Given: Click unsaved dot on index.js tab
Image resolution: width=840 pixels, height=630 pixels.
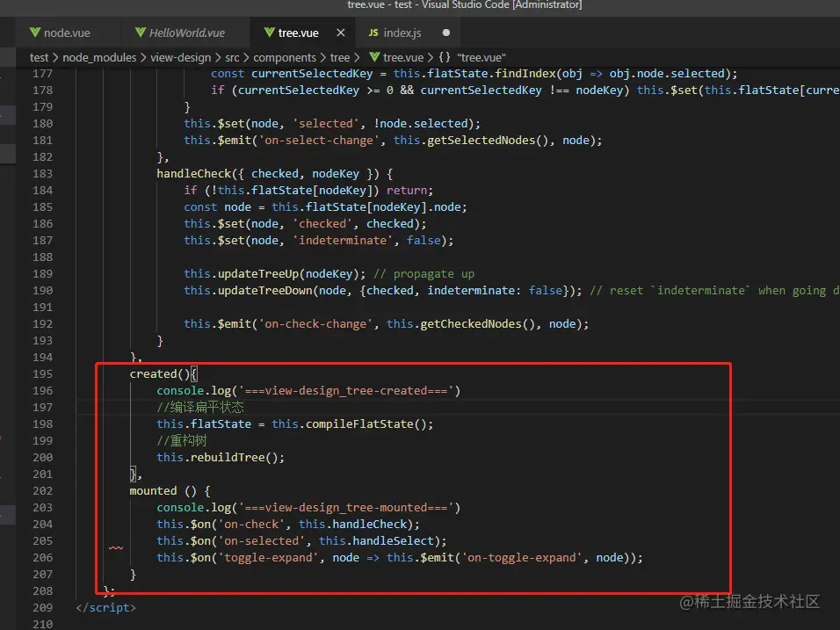Looking at the screenshot, I should pos(445,33).
